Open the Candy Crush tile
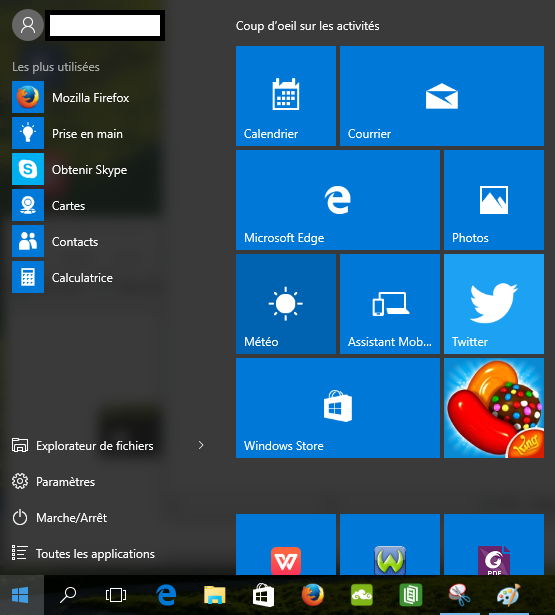The height and width of the screenshot is (615, 555). 494,408
